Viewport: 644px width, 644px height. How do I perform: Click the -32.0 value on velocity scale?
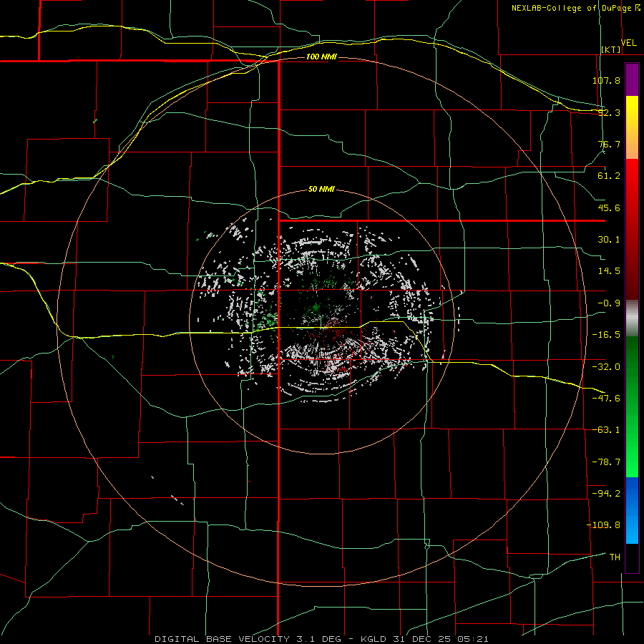(x=606, y=366)
